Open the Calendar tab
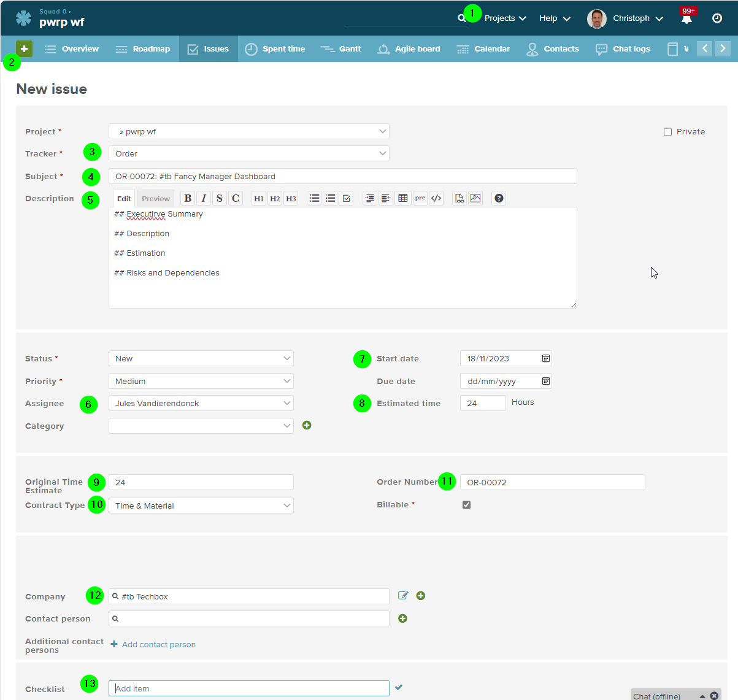The height and width of the screenshot is (700, 738). pyautogui.click(x=483, y=49)
